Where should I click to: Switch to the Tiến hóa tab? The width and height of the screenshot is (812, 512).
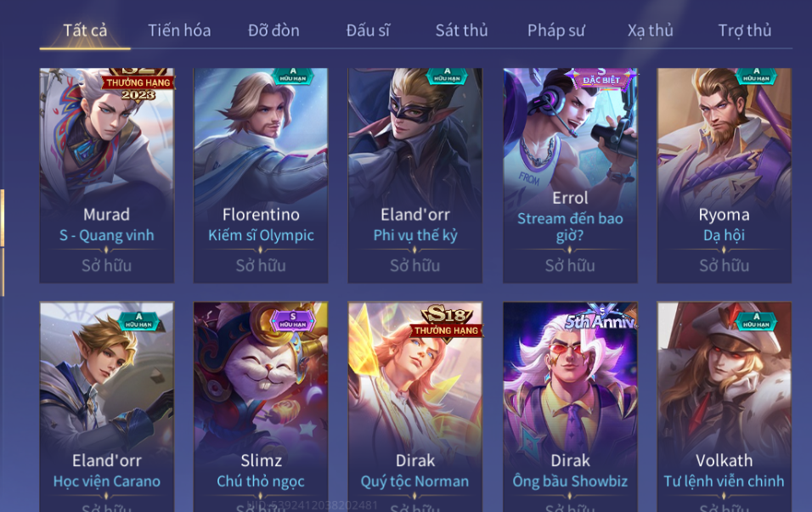point(179,31)
